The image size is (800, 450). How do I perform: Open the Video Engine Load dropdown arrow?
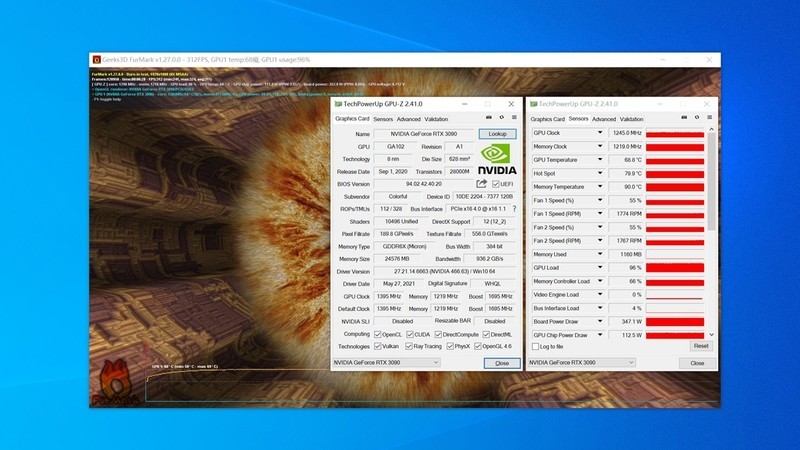tap(600, 294)
